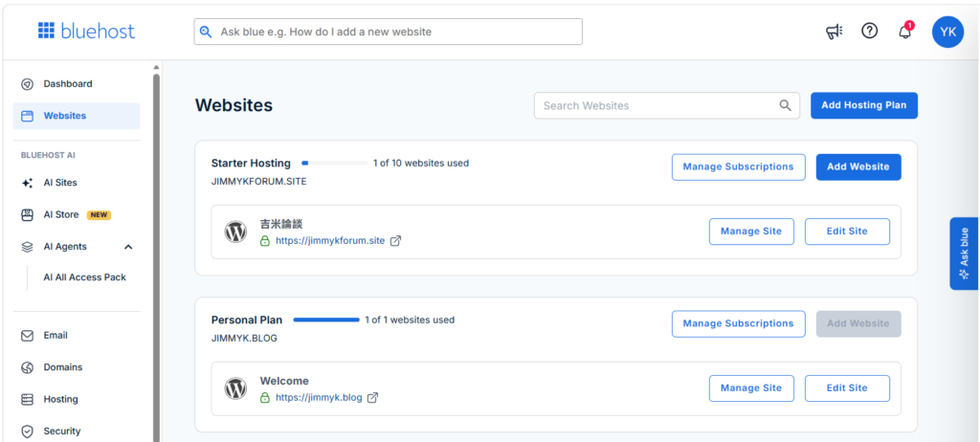Open the announcements megaphone icon
The width and height of the screenshot is (980, 442).
click(x=835, y=32)
